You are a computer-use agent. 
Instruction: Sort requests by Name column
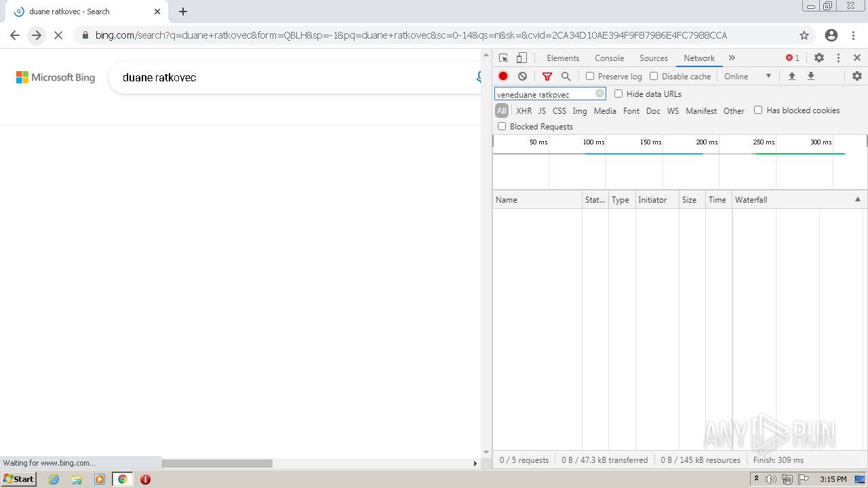click(537, 199)
